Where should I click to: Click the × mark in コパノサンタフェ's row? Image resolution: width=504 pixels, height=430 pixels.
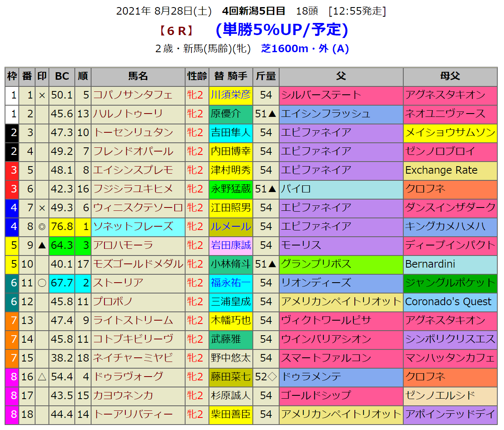pyautogui.click(x=42, y=95)
